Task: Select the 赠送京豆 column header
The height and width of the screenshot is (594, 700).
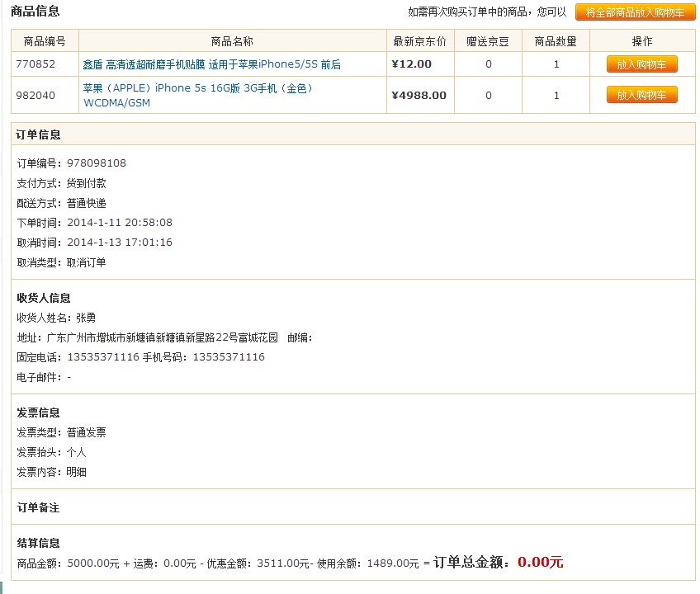Action: [x=487, y=41]
